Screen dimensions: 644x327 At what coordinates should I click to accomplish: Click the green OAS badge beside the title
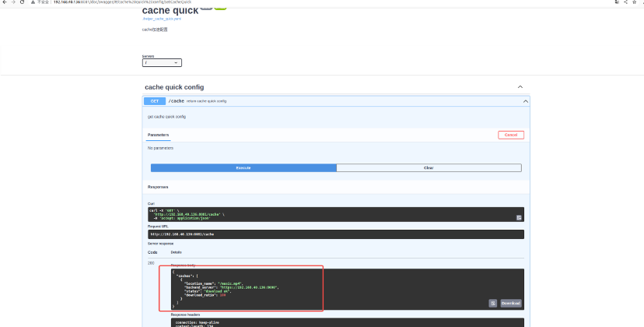220,7
